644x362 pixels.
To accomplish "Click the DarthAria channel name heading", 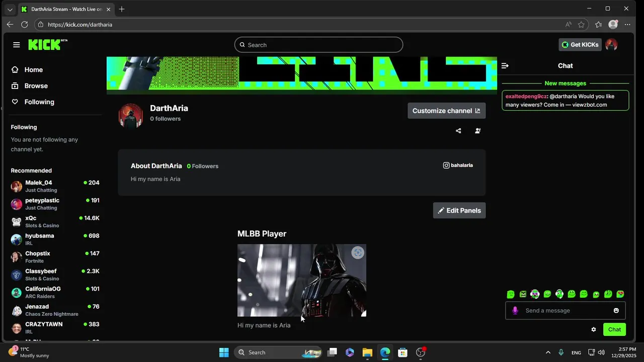I will (x=169, y=108).
